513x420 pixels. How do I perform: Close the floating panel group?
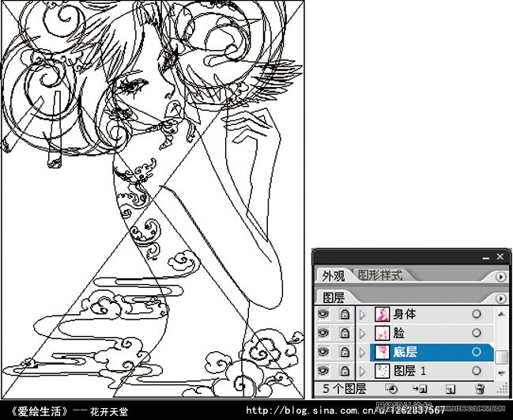coord(500,257)
